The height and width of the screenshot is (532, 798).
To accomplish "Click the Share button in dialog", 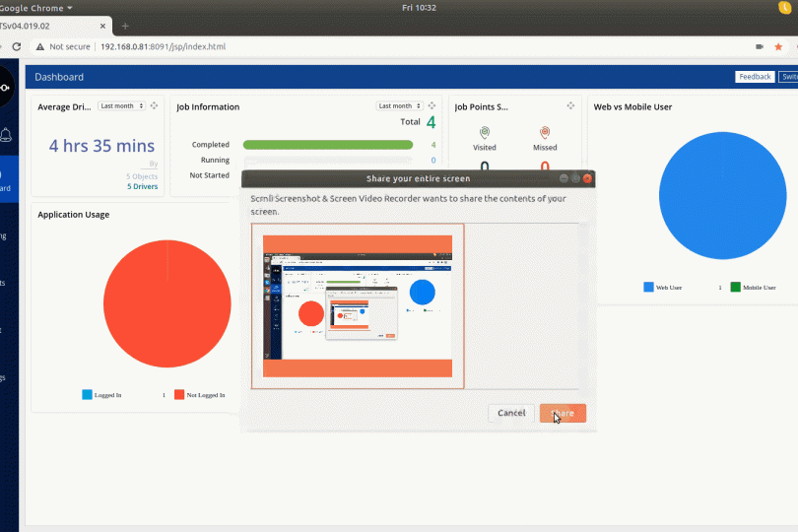I will (563, 413).
